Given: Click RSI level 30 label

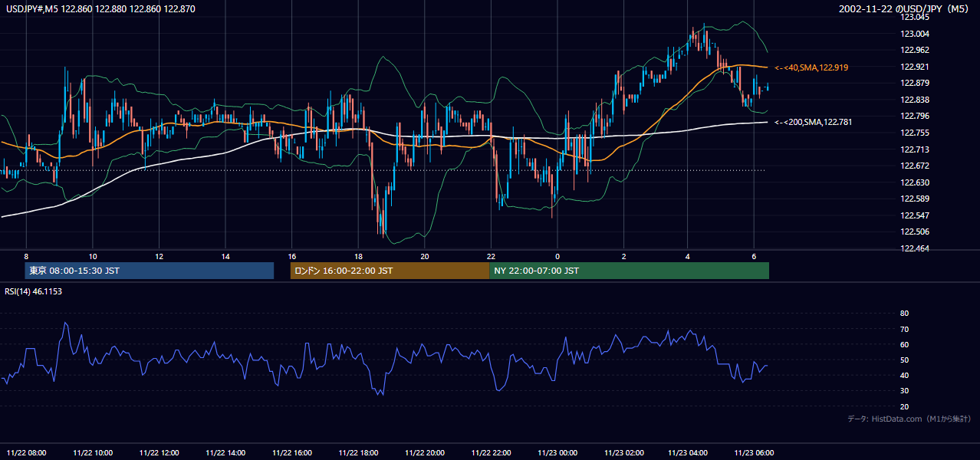Looking at the screenshot, I should click(x=904, y=391).
